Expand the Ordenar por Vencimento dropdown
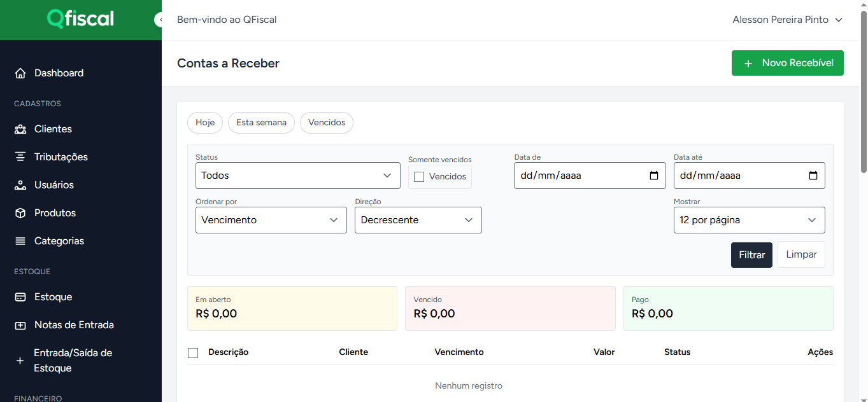The image size is (868, 402). coord(271,220)
